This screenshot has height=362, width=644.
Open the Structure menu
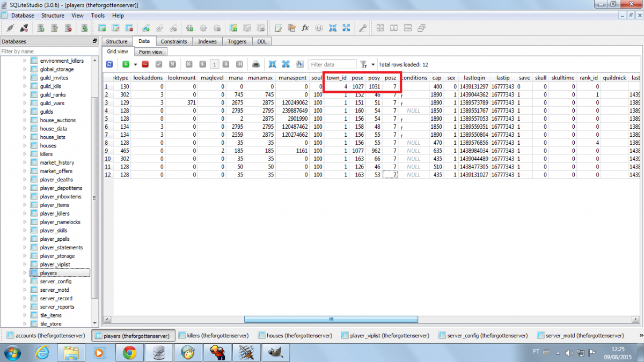tap(53, 16)
